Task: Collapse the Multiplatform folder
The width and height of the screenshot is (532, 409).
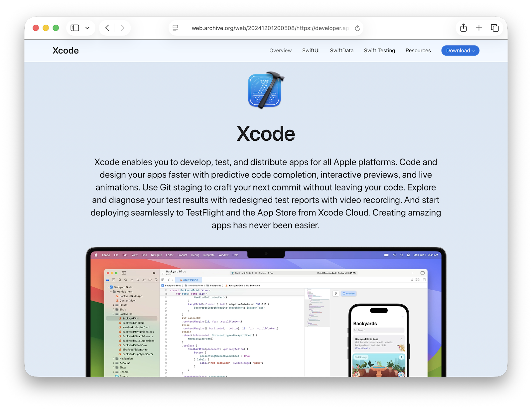Action: (x=111, y=292)
